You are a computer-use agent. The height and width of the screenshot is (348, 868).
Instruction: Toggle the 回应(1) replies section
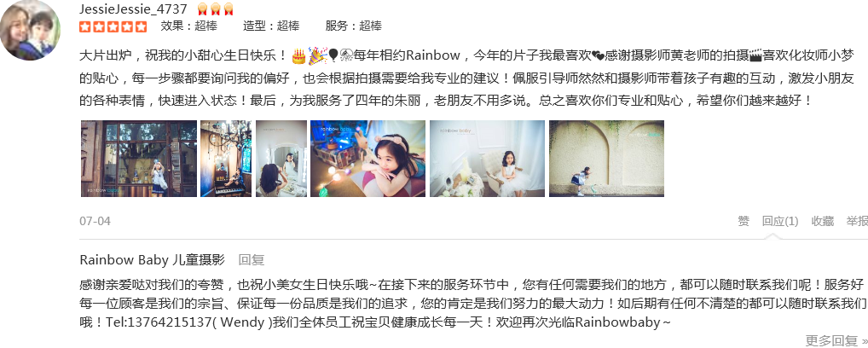(780, 221)
